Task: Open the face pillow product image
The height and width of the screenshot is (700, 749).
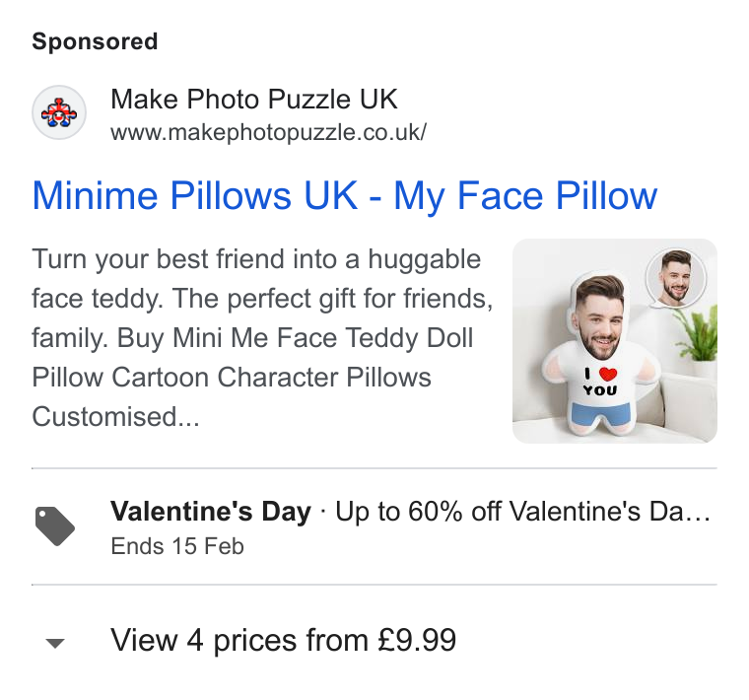Action: pyautogui.click(x=614, y=341)
